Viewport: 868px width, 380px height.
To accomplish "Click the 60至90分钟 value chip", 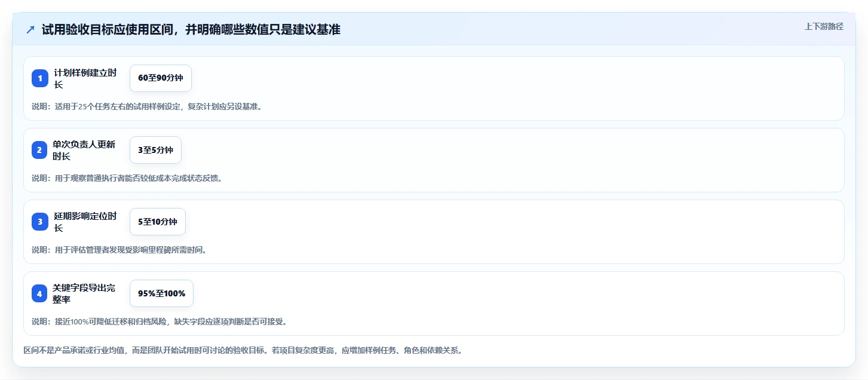I will coord(161,78).
